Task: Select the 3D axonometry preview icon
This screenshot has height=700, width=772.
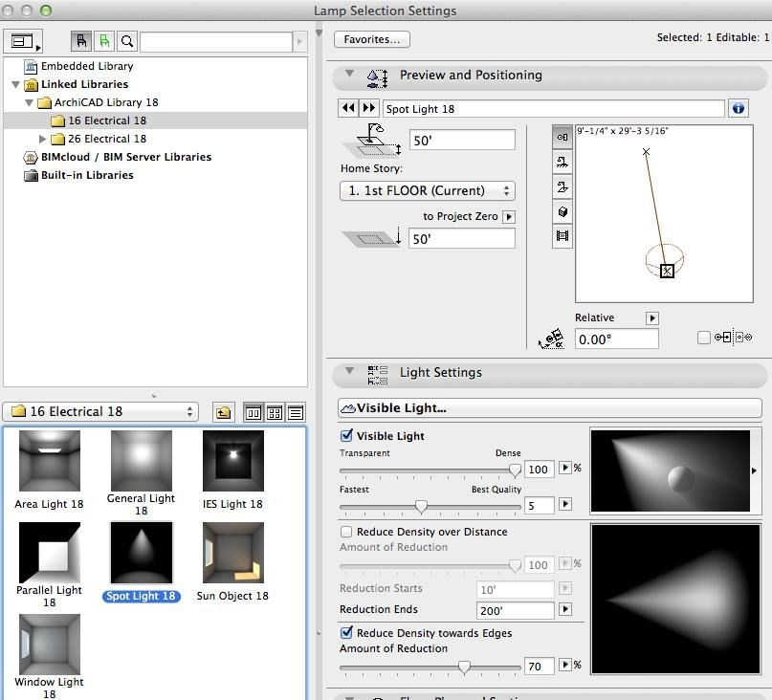Action: [x=562, y=211]
